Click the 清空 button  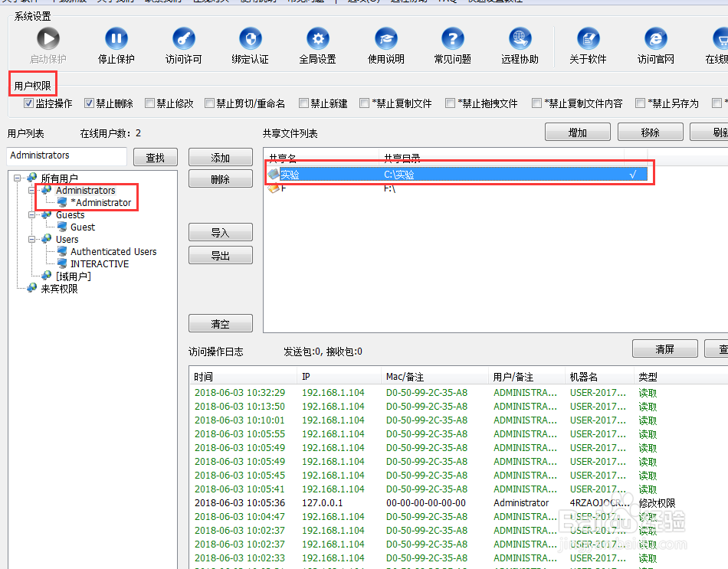(221, 323)
